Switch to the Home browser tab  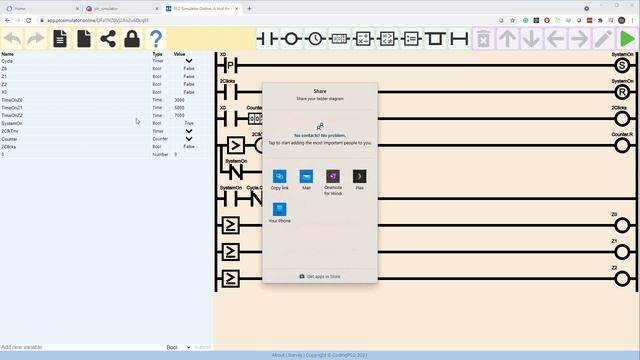(42, 9)
